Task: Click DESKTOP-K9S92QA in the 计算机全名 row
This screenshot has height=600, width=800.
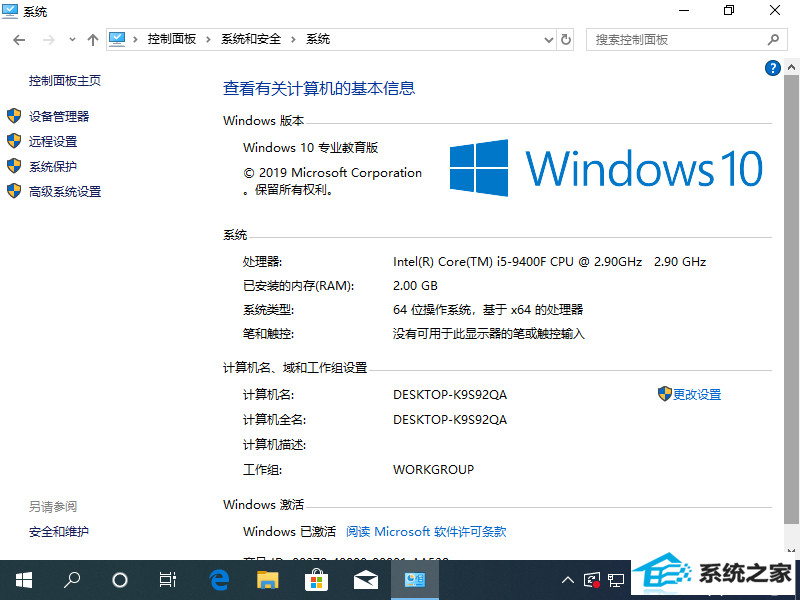Action: click(x=450, y=420)
